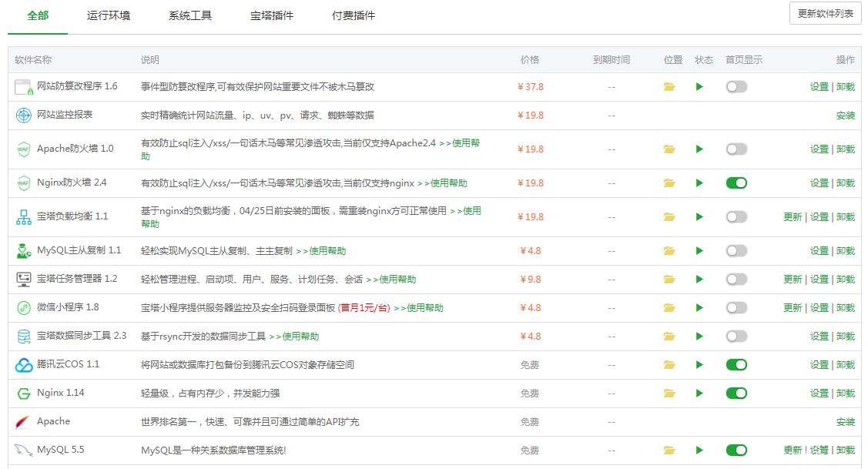Open 设置 for 网站防篡改程序 1.6
868x469 pixels.
point(819,87)
